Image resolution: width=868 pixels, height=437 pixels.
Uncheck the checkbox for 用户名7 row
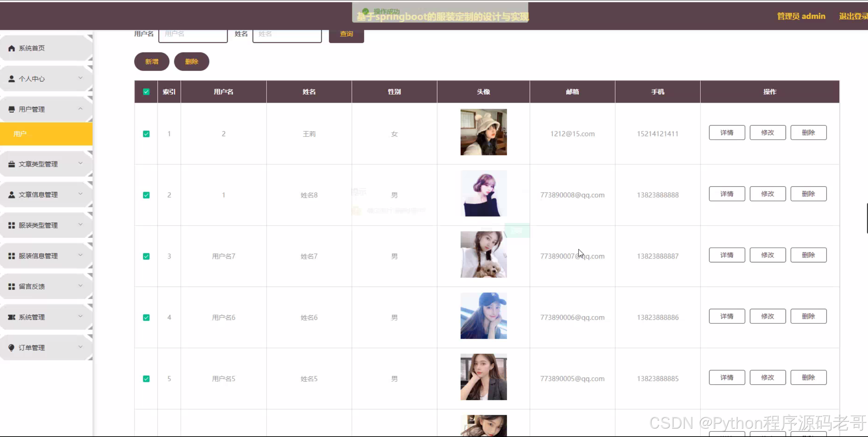tap(146, 256)
